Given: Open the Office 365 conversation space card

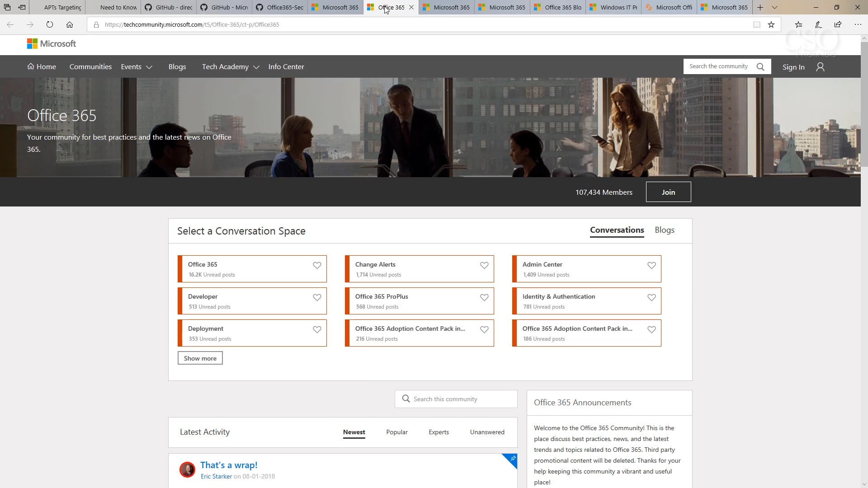Looking at the screenshot, I should pyautogui.click(x=252, y=269).
